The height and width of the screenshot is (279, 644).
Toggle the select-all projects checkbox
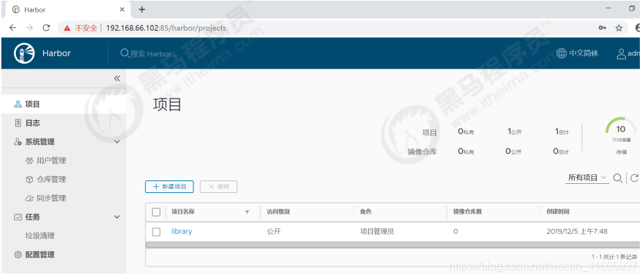[156, 212]
